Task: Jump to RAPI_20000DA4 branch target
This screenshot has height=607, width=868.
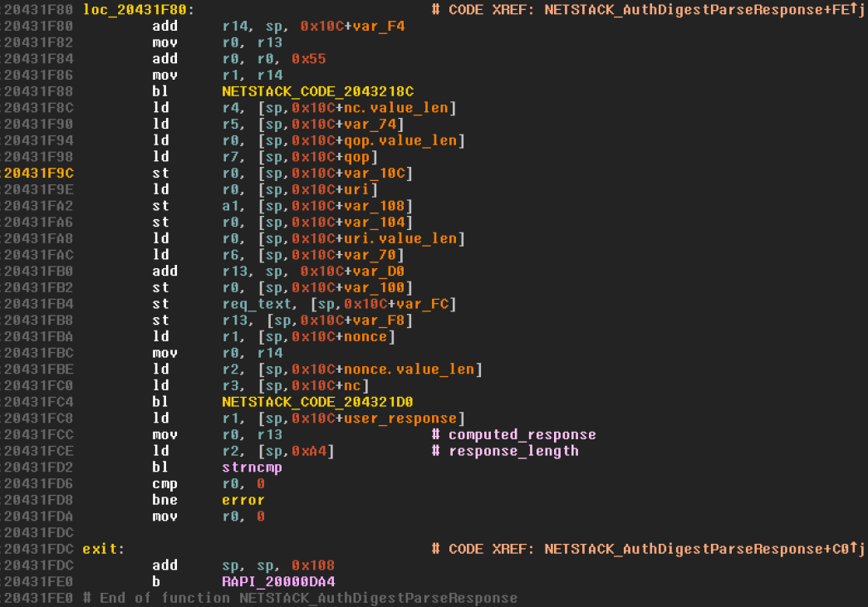Action: [x=278, y=581]
